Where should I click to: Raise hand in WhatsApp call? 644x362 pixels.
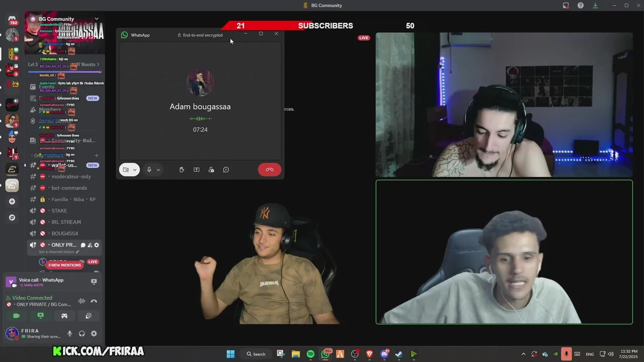(182, 169)
